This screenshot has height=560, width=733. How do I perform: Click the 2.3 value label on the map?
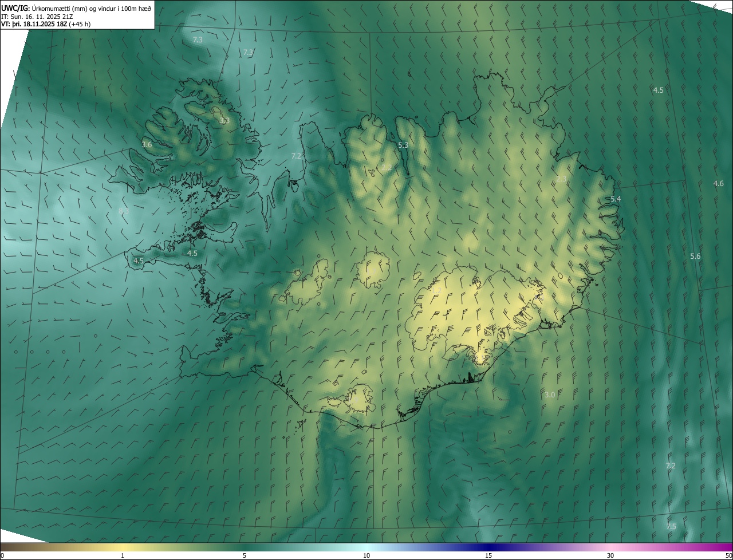click(561, 179)
